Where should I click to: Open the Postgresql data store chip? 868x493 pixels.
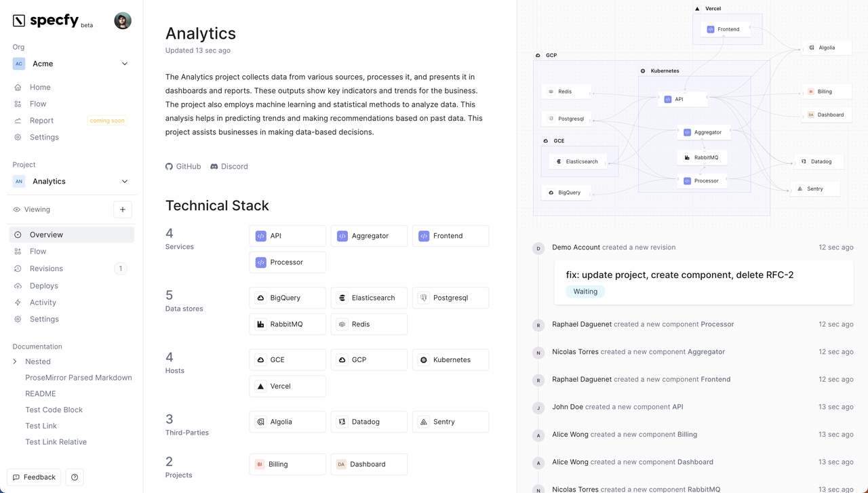point(450,298)
